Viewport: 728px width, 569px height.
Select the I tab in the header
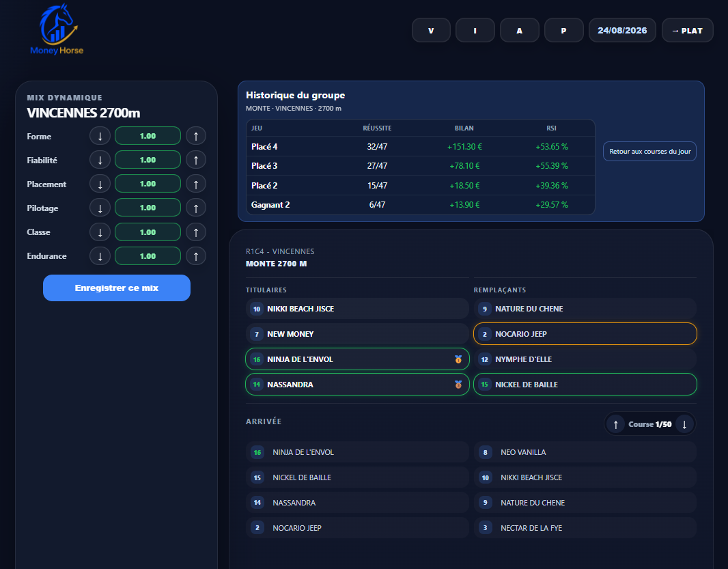[x=475, y=30]
